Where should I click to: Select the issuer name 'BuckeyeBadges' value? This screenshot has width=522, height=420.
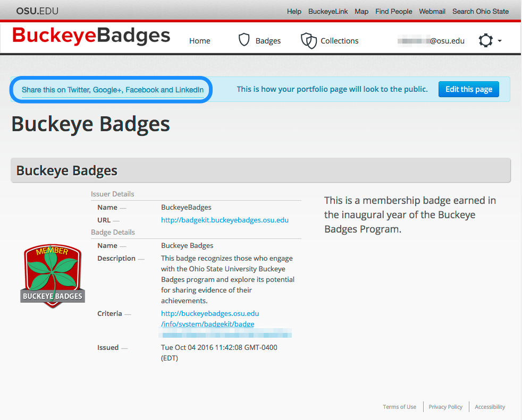tap(186, 208)
